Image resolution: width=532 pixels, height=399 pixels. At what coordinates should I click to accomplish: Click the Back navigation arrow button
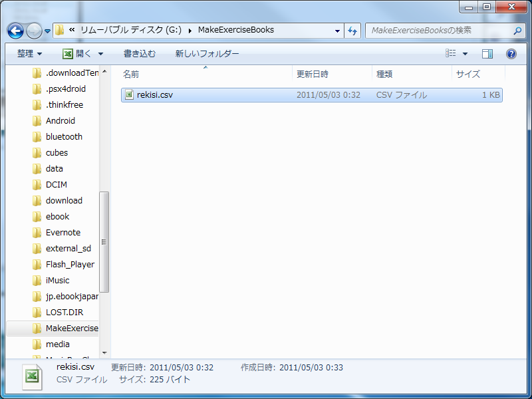tap(16, 31)
